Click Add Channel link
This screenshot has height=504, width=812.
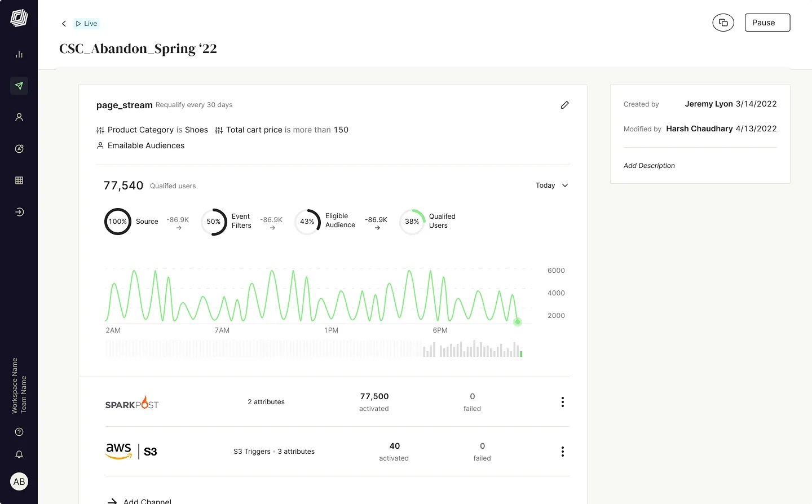(x=147, y=501)
